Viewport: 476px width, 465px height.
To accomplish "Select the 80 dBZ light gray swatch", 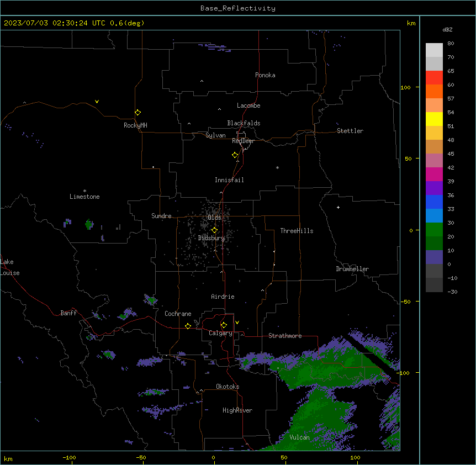I will 434,50.
